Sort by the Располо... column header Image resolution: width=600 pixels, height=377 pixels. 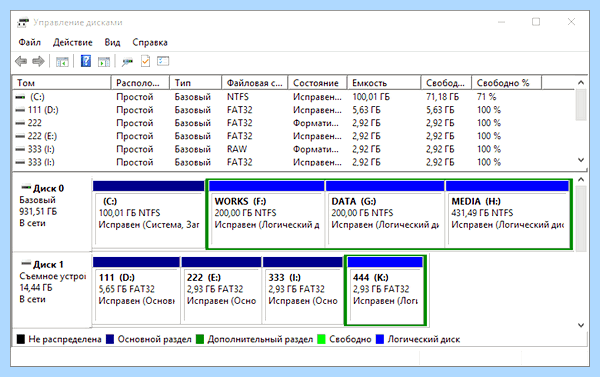140,83
